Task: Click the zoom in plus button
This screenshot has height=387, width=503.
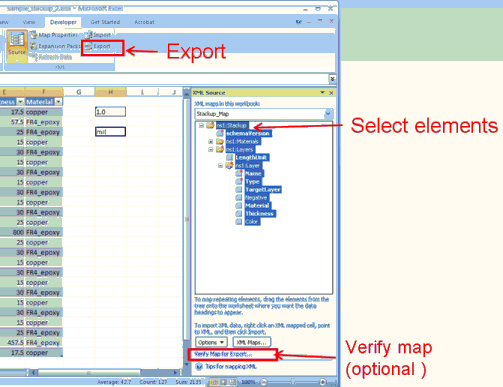Action: click(x=322, y=382)
